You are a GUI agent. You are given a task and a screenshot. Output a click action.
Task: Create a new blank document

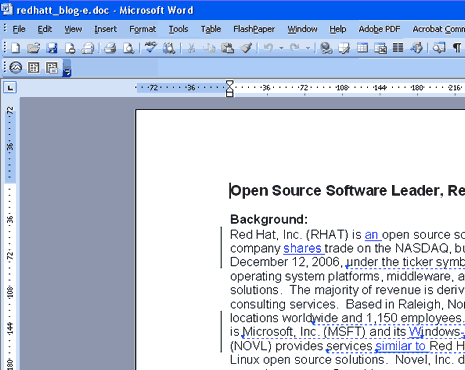pyautogui.click(x=15, y=48)
